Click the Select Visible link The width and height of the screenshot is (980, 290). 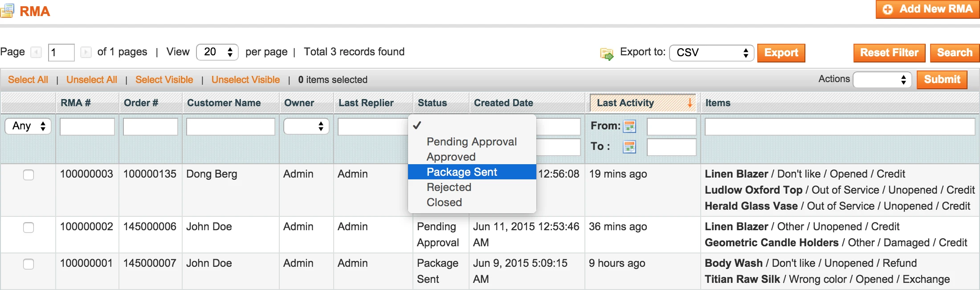click(x=164, y=80)
